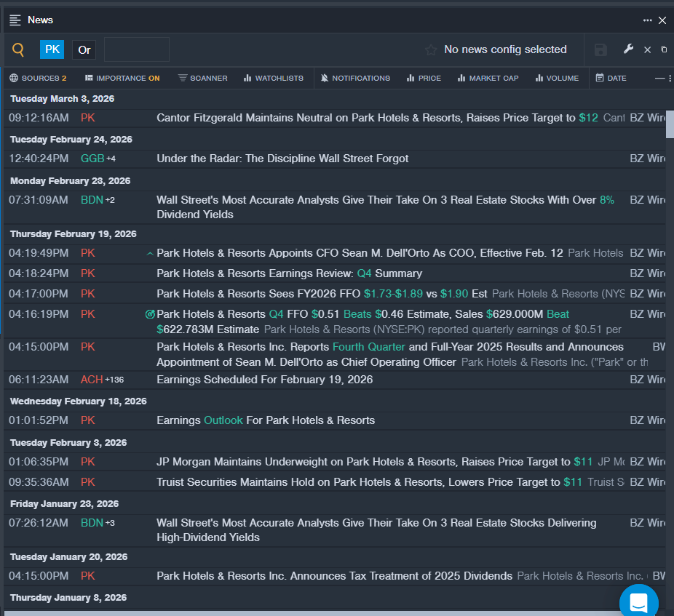The width and height of the screenshot is (674, 616).
Task: Open the blue chat support bubble
Action: pos(638,602)
